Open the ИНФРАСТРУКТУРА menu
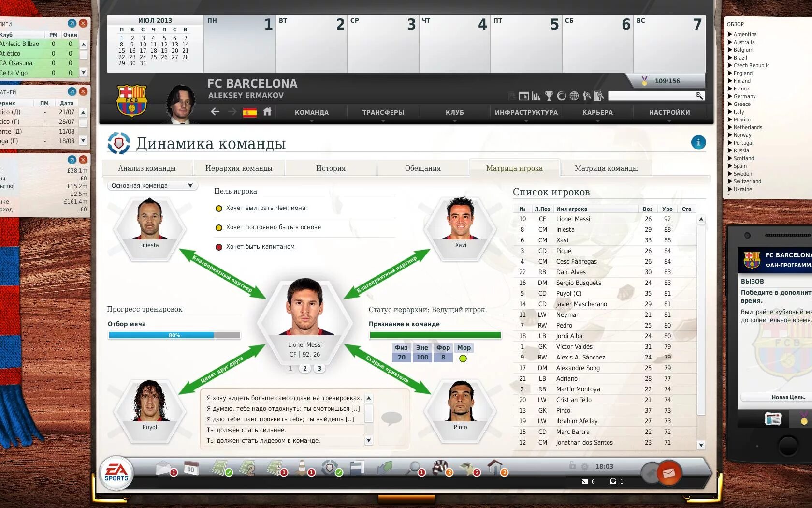Image resolution: width=812 pixels, height=508 pixels. coord(526,112)
